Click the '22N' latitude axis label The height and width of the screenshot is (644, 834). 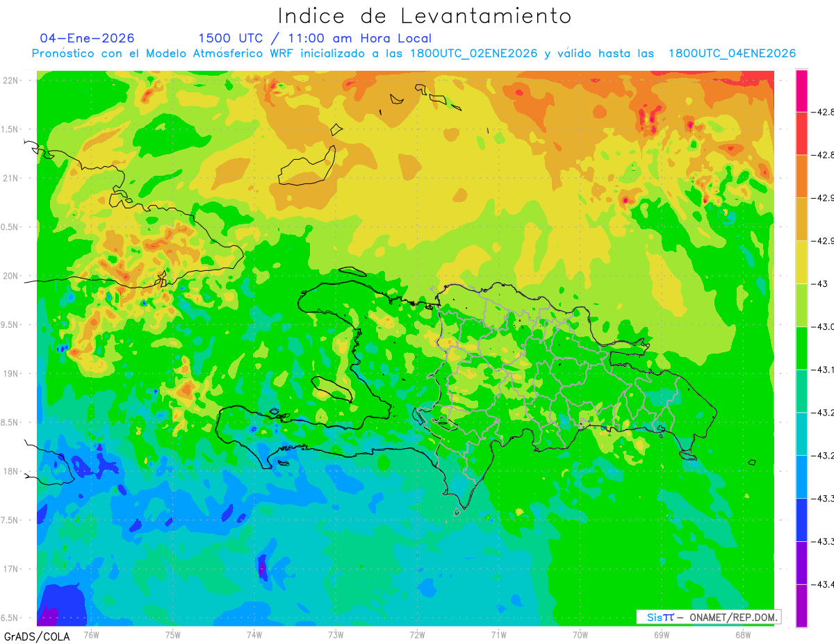pyautogui.click(x=12, y=81)
